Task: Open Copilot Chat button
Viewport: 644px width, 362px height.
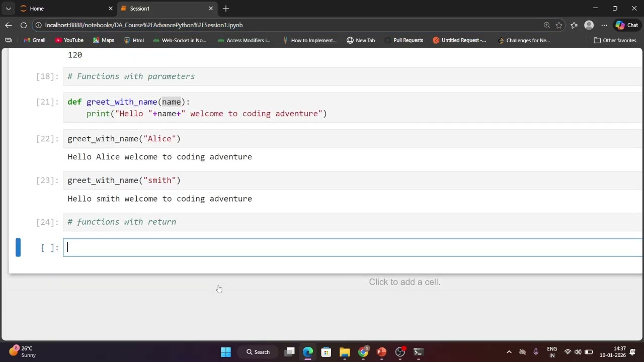Action: [x=627, y=25]
